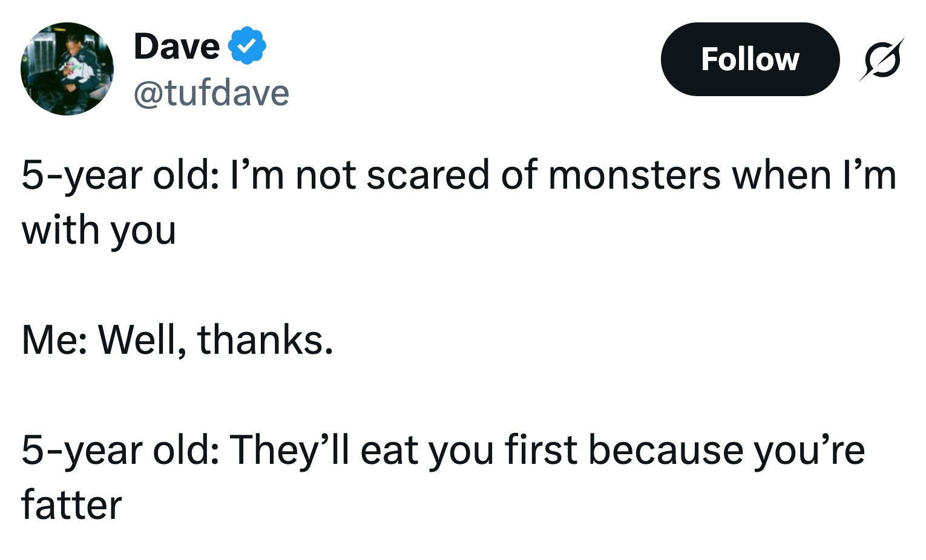Click the word "monsters" in the tweet

point(635,175)
